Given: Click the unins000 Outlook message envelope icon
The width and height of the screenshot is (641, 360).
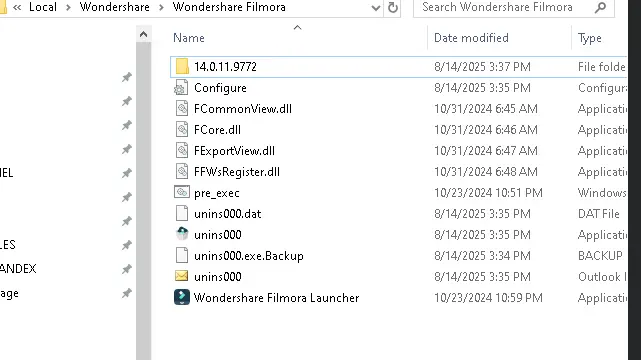Looking at the screenshot, I should pos(182,276).
